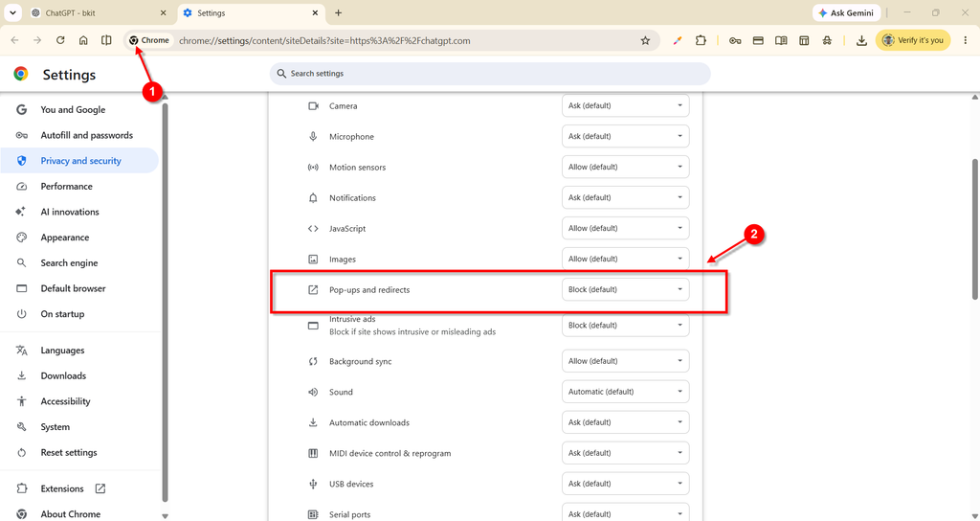Viewport: 980px width, 521px height.
Task: Select Appearance in sidebar
Action: point(79,238)
